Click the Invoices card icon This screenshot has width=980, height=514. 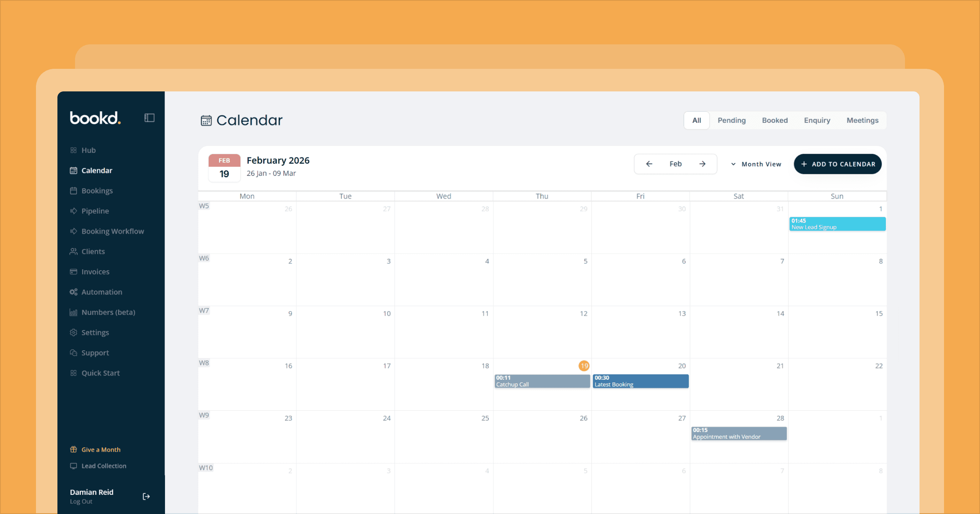point(73,272)
